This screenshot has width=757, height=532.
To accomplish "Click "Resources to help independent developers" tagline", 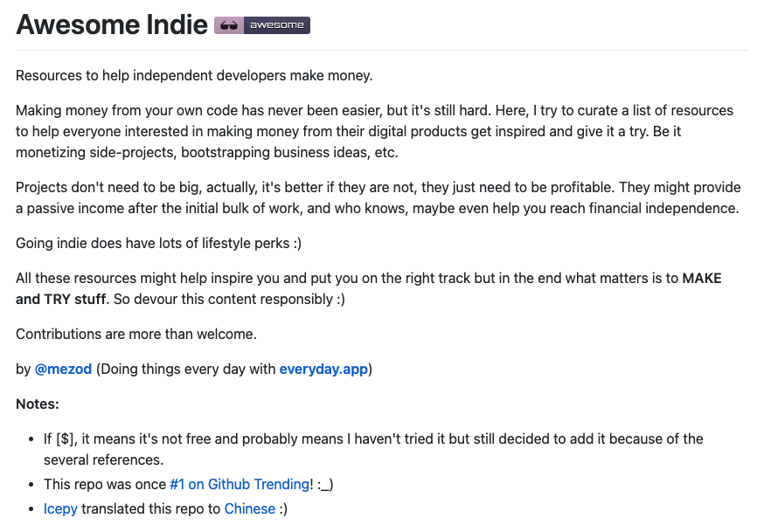I will click(x=194, y=75).
